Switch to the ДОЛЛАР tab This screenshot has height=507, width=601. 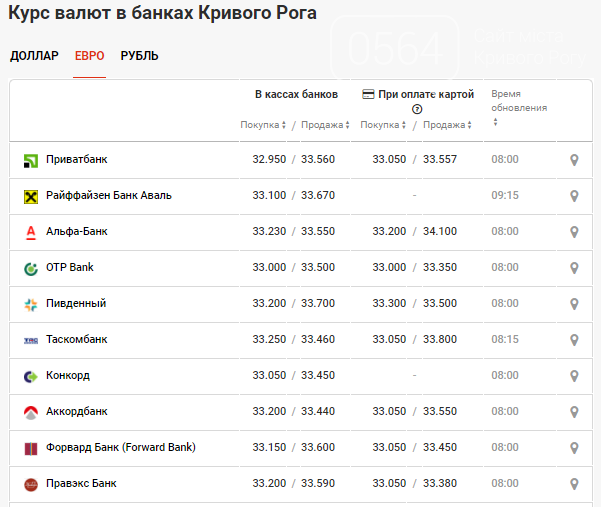tap(34, 56)
